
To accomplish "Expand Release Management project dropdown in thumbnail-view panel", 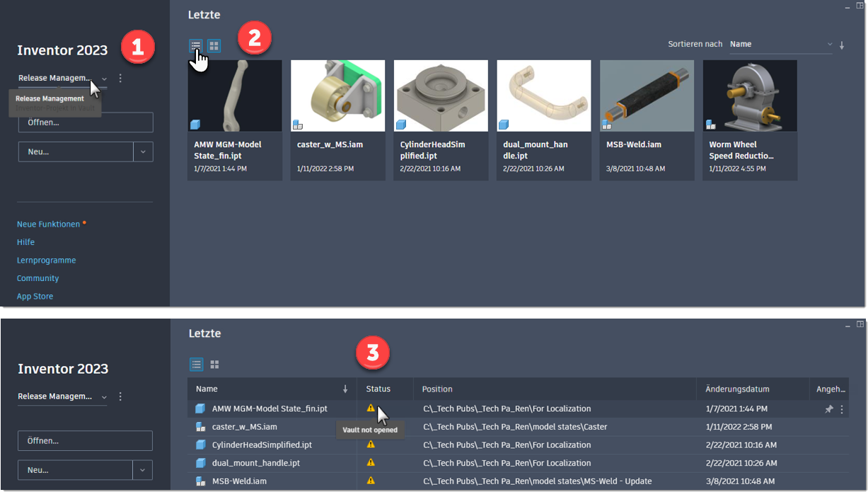I will [x=104, y=79].
